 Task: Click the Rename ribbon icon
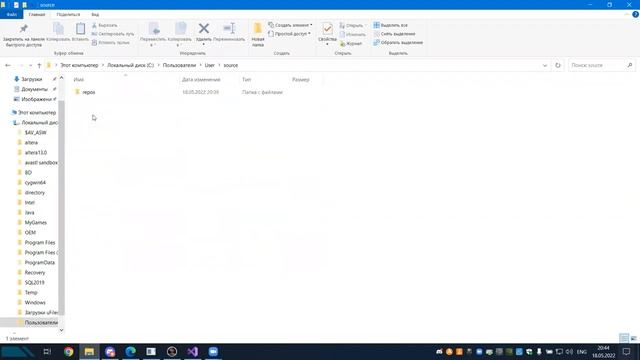click(x=229, y=32)
